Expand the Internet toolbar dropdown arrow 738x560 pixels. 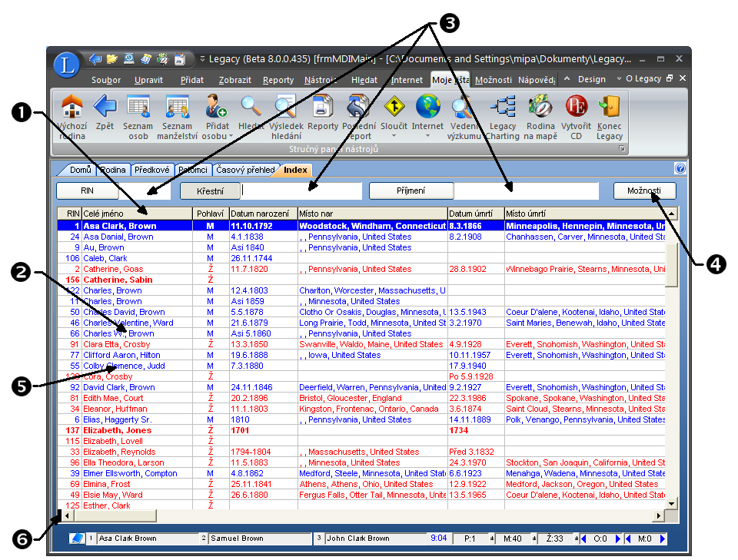[x=427, y=137]
